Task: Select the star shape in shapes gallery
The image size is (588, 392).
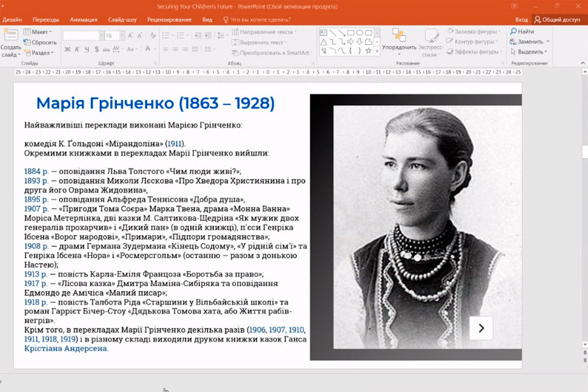Action: coord(368,50)
